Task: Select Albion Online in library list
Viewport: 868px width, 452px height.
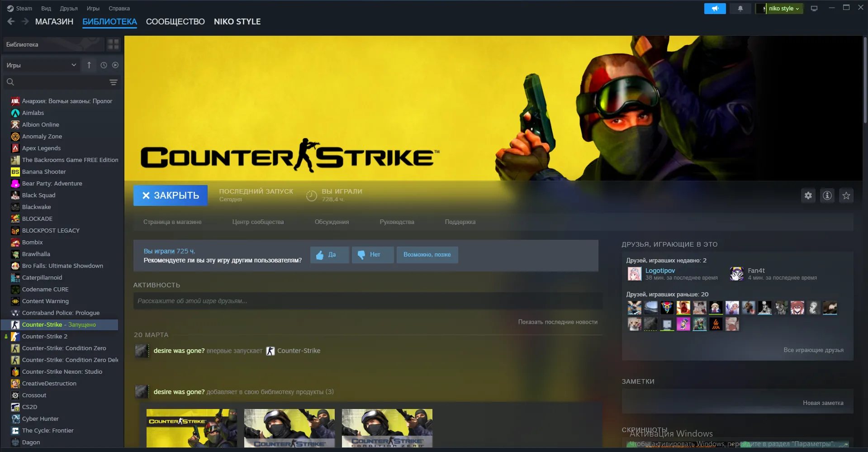Action: (41, 125)
